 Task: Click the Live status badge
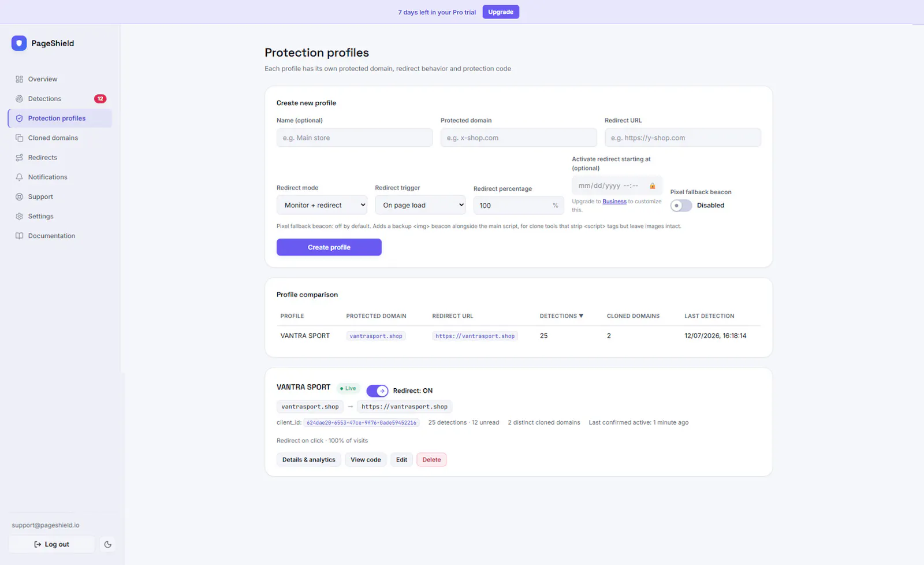[348, 388]
